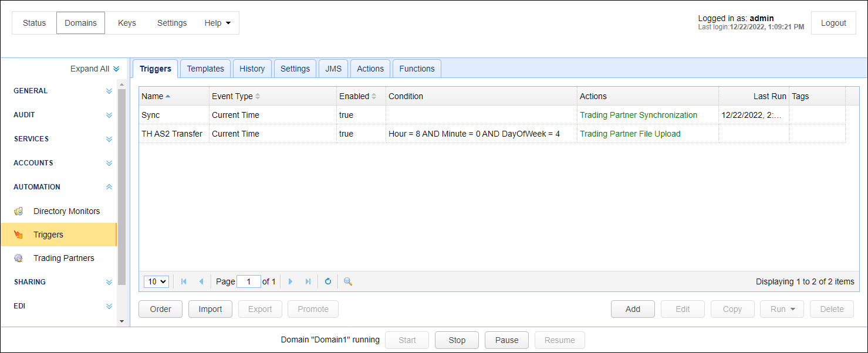
Task: Click the page number input field
Action: coord(249,281)
